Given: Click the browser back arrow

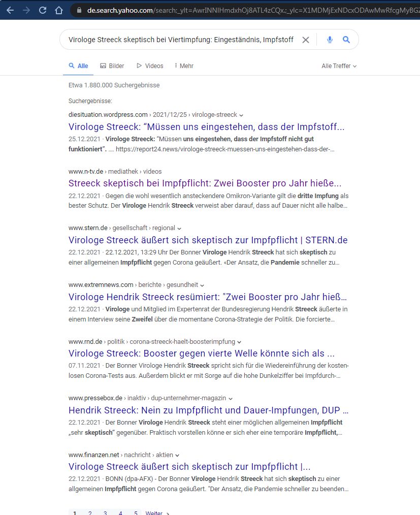Looking at the screenshot, I should coord(10,10).
